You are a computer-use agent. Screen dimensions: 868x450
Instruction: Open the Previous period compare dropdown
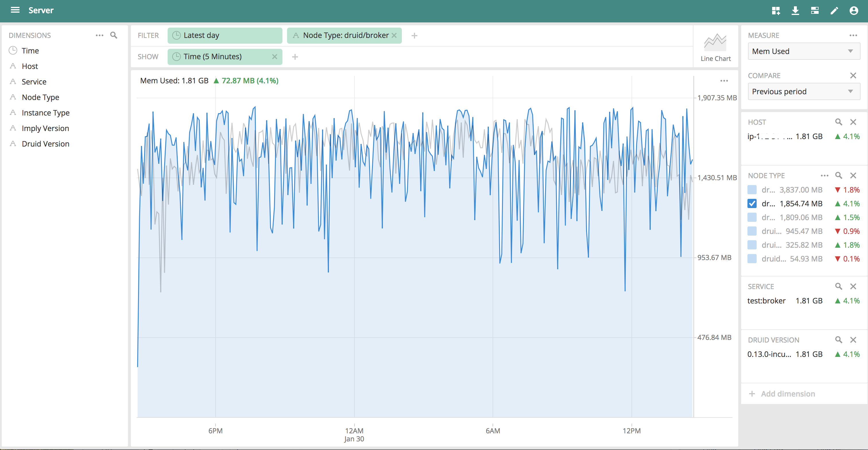pos(803,92)
